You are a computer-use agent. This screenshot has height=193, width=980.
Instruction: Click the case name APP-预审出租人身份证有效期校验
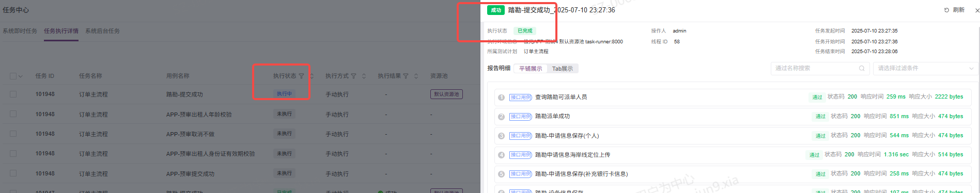click(210, 154)
